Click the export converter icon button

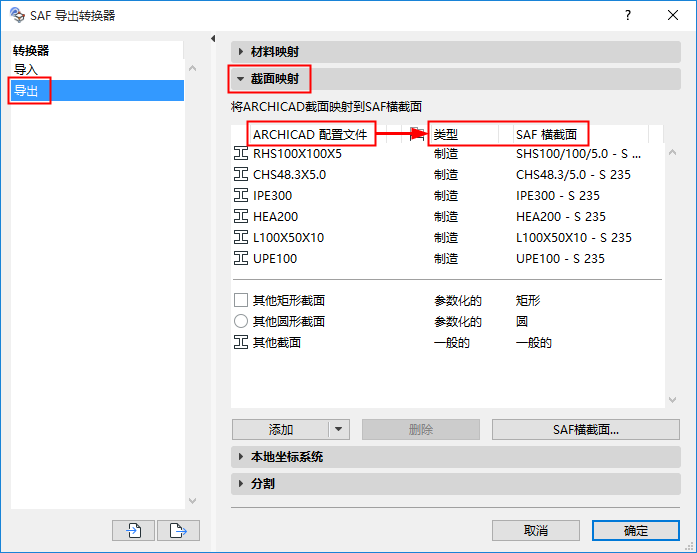(178, 530)
